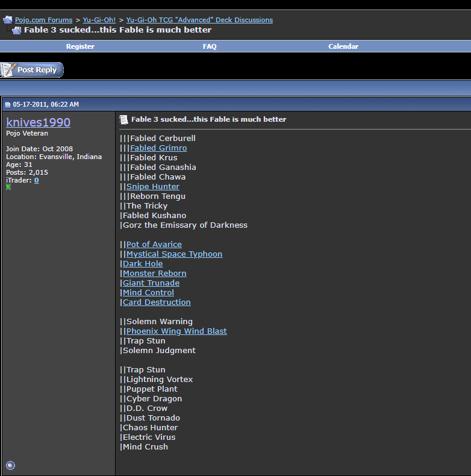This screenshot has height=476, width=471.
Task: Open the knives1990 user profile link
Action: 38,122
